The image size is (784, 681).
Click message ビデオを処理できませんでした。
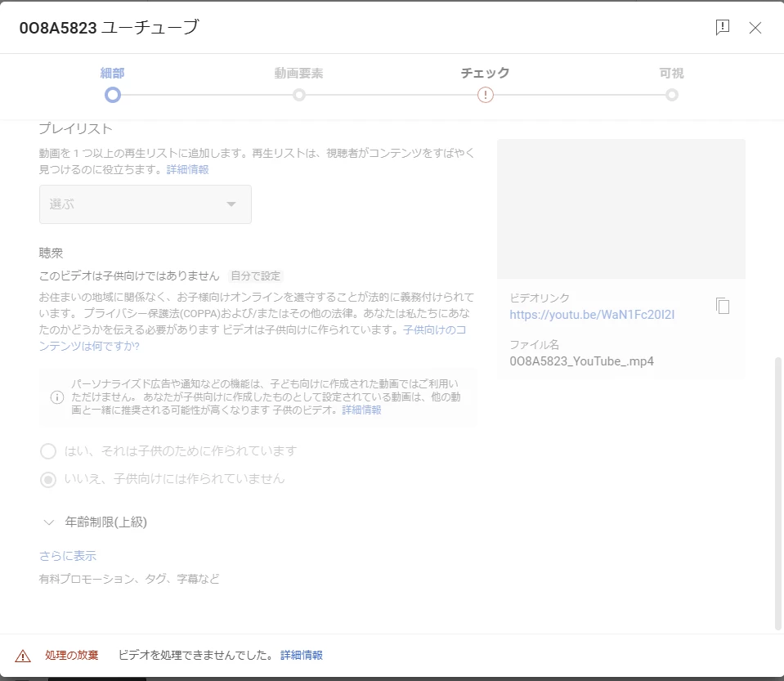[x=195, y=655]
